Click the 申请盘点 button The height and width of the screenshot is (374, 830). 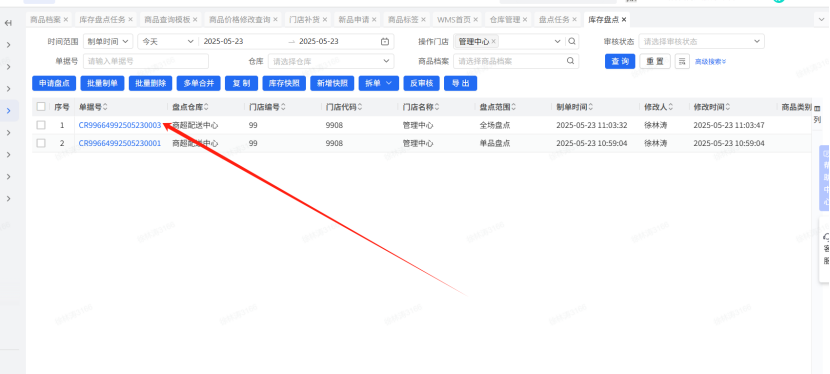click(x=54, y=83)
